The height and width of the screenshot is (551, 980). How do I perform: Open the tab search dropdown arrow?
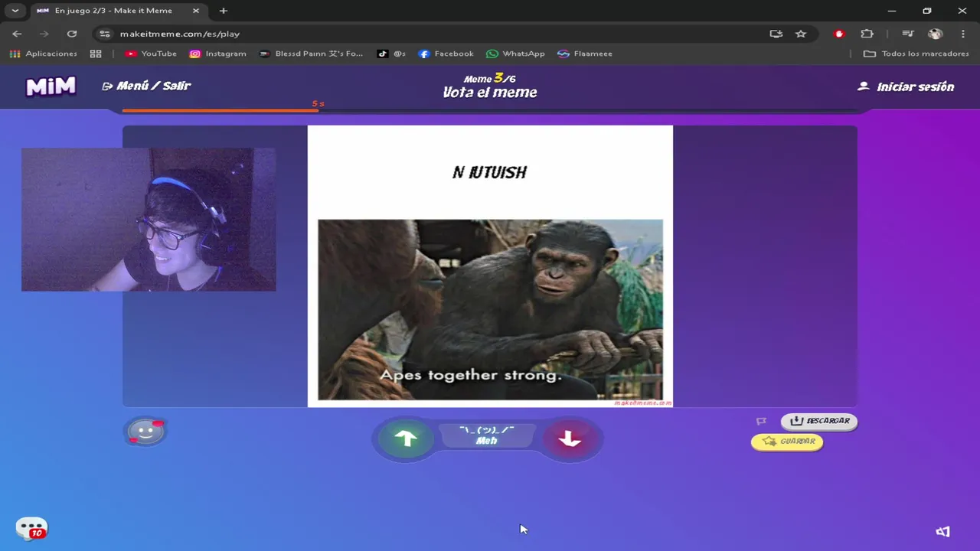tap(15, 11)
